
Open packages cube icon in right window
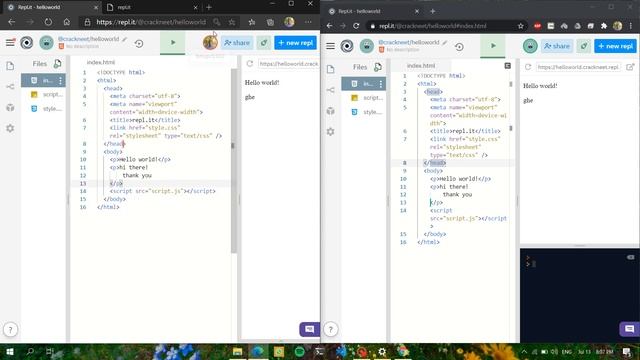(x=330, y=111)
